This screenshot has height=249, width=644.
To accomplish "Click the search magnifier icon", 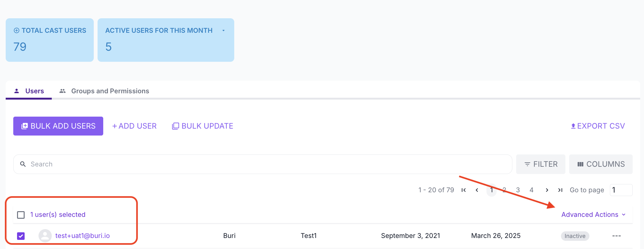I will pos(23,164).
